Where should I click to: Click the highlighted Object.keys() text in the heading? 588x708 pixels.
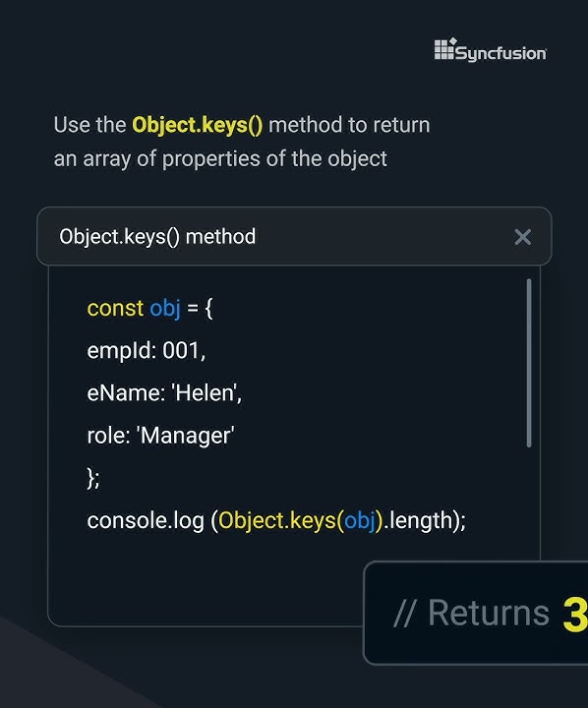pyautogui.click(x=197, y=125)
